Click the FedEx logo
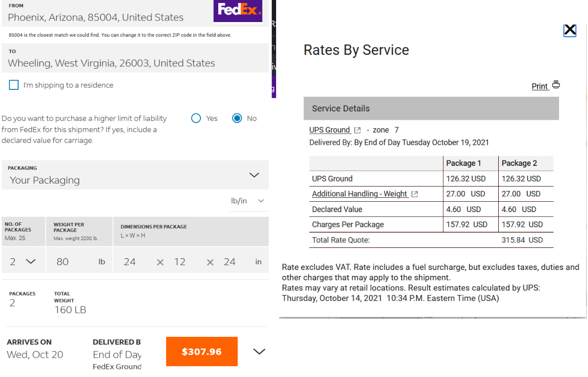Screen dimensions: 588x377 coord(238,10)
